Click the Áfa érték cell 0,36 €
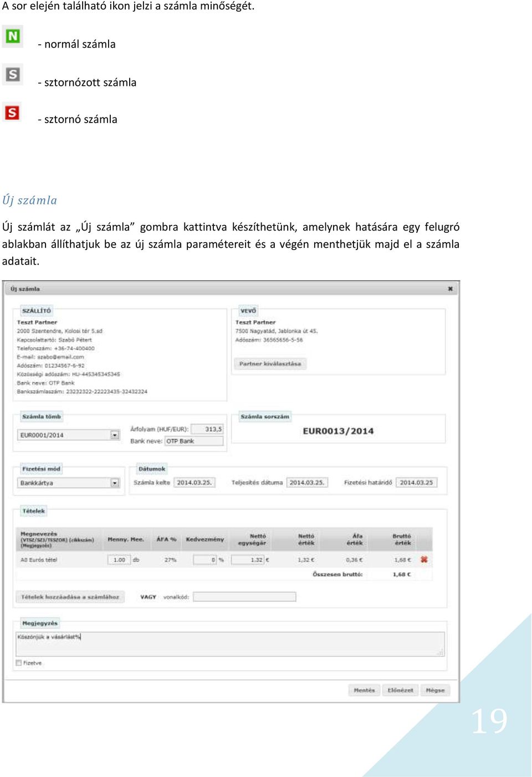The width and height of the screenshot is (532, 777). pyautogui.click(x=354, y=560)
